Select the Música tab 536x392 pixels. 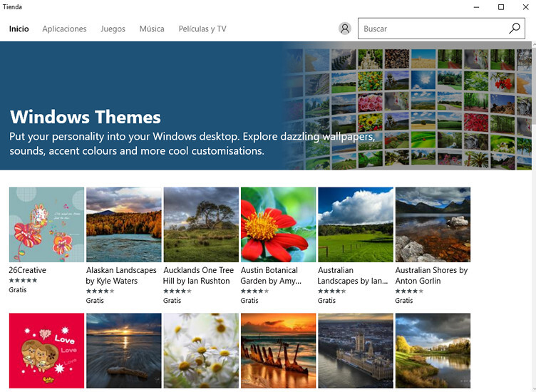click(152, 29)
